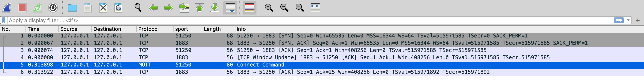Open capture options gear icon
Screen dimensions: 644x83
(x=53, y=8)
